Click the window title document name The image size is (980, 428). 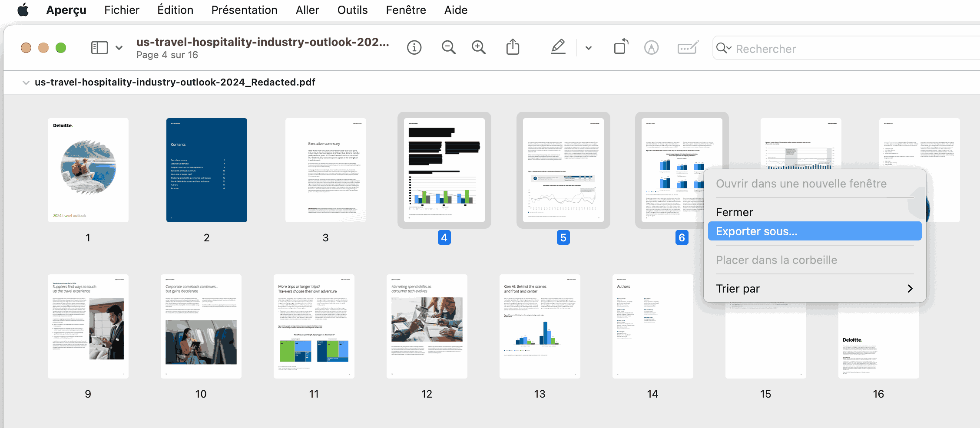pyautogui.click(x=263, y=42)
